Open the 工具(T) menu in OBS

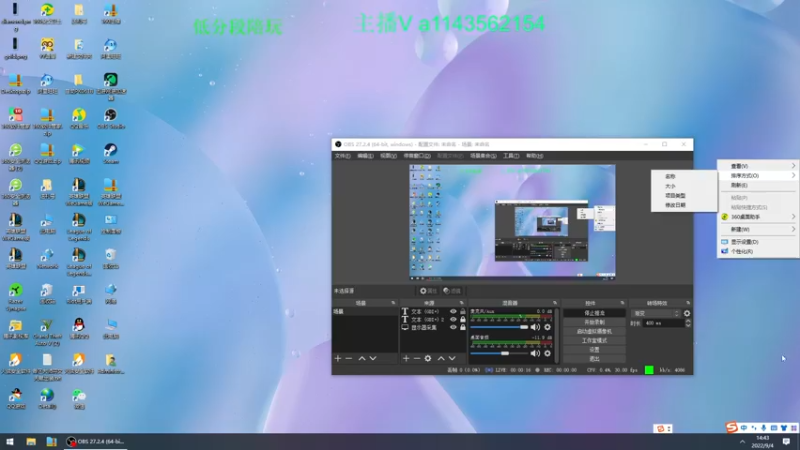click(x=511, y=156)
